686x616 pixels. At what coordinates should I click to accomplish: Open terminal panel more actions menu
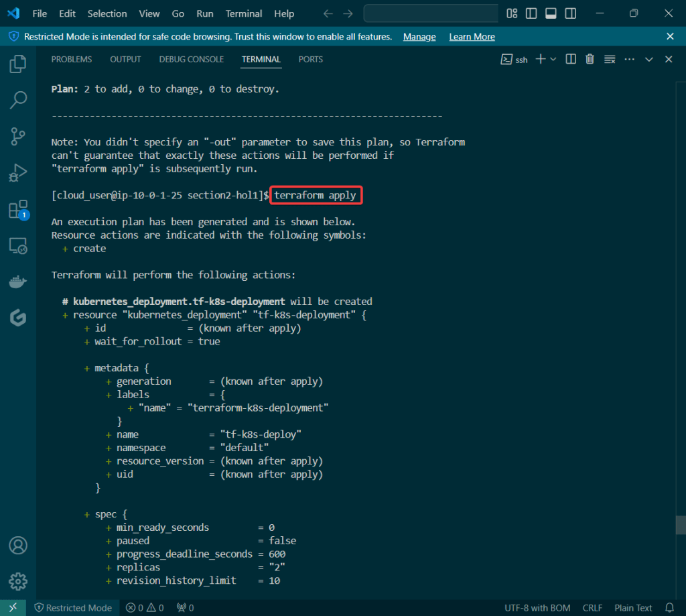pyautogui.click(x=629, y=59)
